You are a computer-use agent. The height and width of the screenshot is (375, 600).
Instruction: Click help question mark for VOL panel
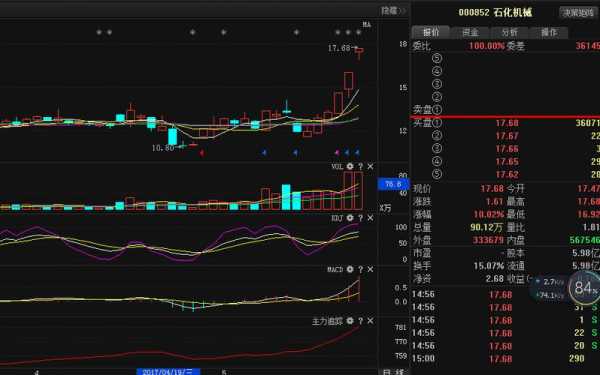tap(360, 166)
